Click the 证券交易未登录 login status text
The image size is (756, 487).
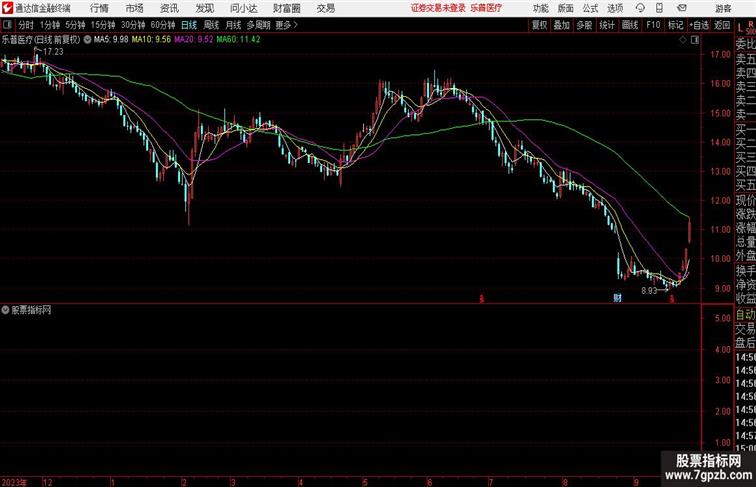[x=438, y=8]
